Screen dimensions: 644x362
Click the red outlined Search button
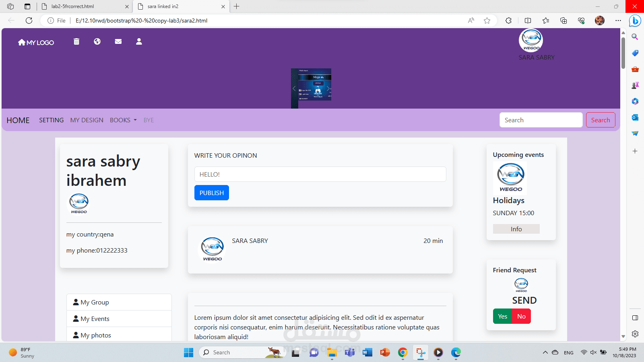click(601, 120)
